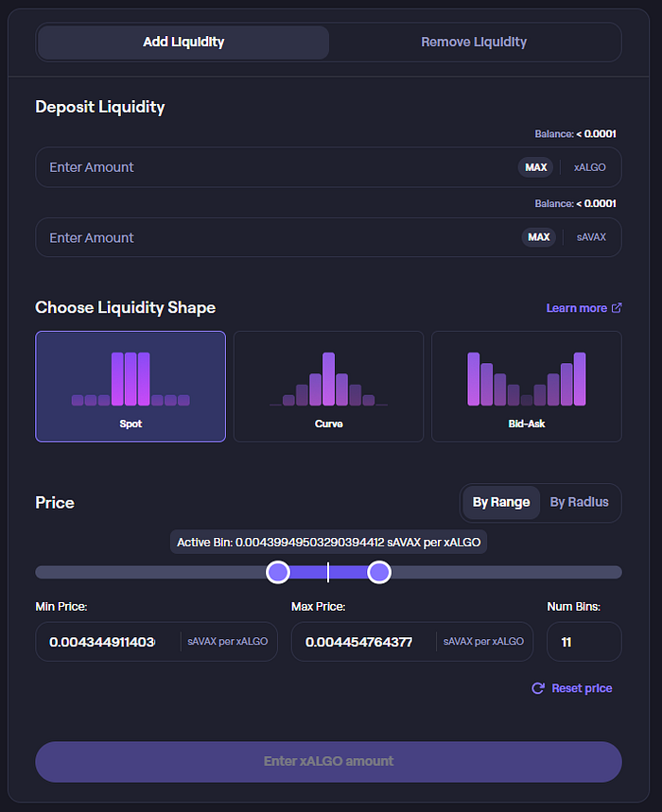The height and width of the screenshot is (812, 662).
Task: Click the Learn more external link icon
Action: tap(617, 308)
